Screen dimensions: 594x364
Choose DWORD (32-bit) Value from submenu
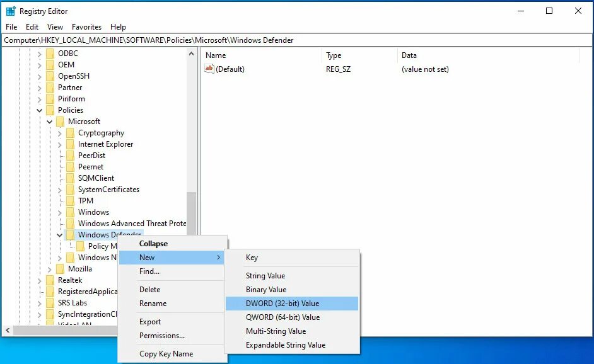coord(292,304)
